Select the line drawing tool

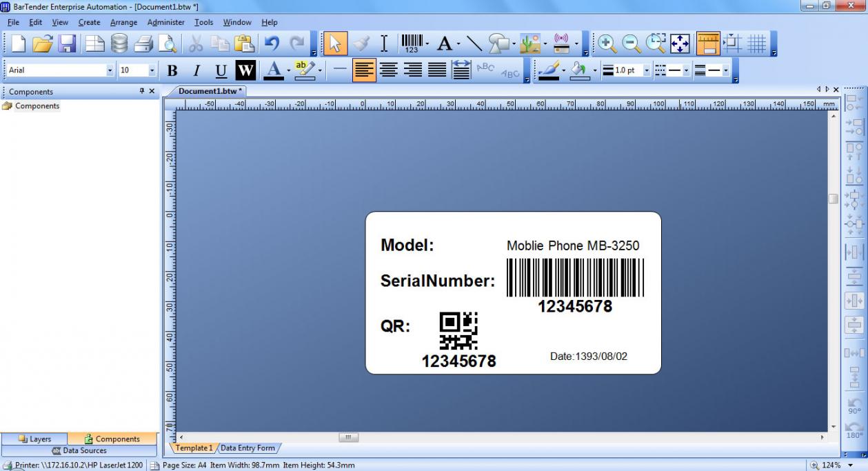click(474, 44)
